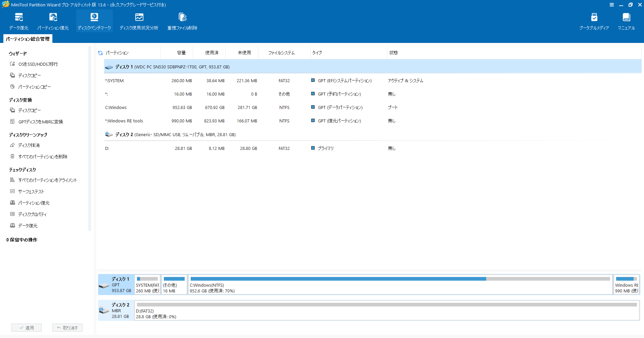Select ディスク 2 header row in list
This screenshot has height=338, width=644.
tap(373, 135)
